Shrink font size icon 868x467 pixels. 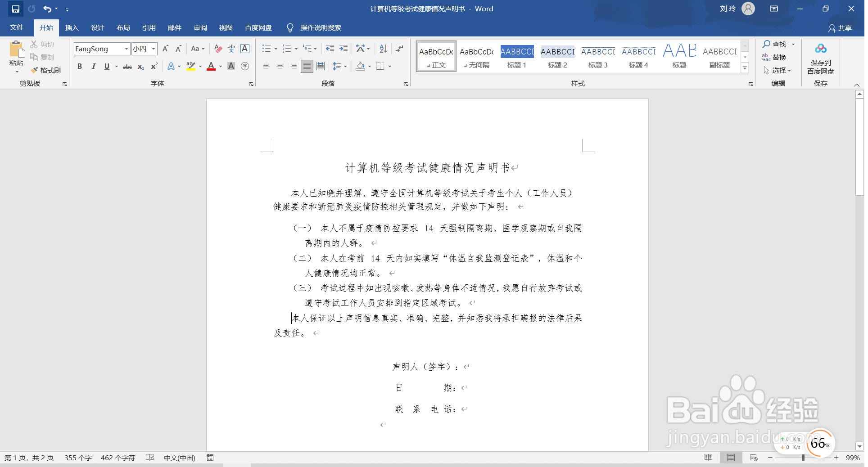click(x=178, y=49)
